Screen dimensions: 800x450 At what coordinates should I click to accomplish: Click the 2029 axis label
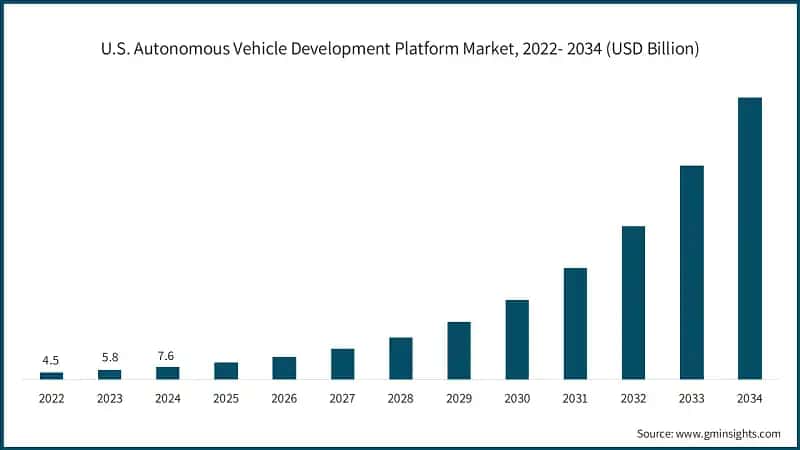tap(459, 398)
